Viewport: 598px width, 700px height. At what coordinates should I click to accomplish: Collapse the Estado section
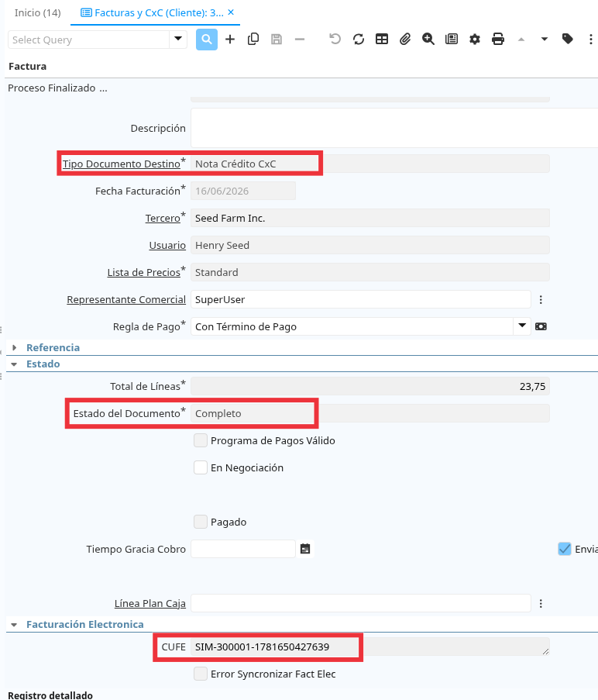pyautogui.click(x=14, y=364)
